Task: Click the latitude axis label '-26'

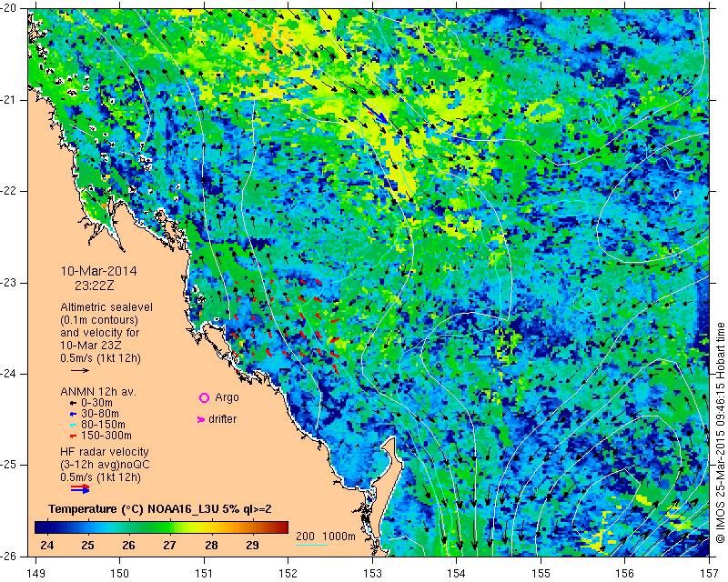Action: (x=8, y=557)
